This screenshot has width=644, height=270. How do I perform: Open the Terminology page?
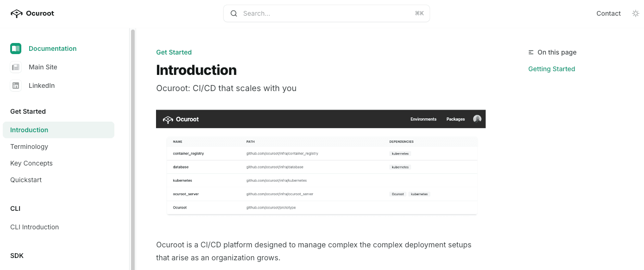click(x=29, y=147)
